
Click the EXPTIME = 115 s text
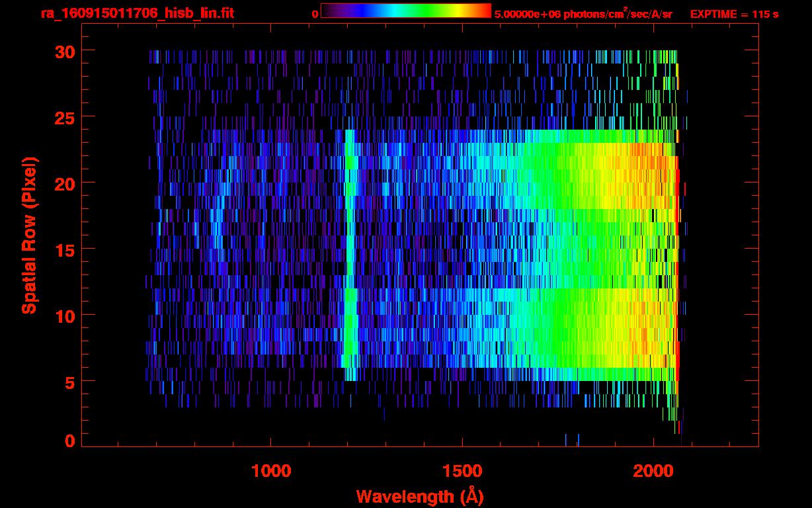(x=734, y=14)
